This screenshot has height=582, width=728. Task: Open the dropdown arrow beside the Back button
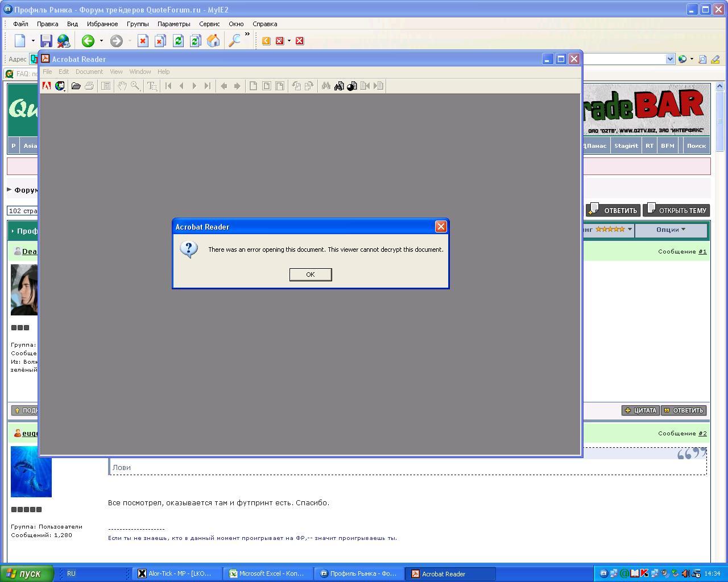click(x=101, y=41)
